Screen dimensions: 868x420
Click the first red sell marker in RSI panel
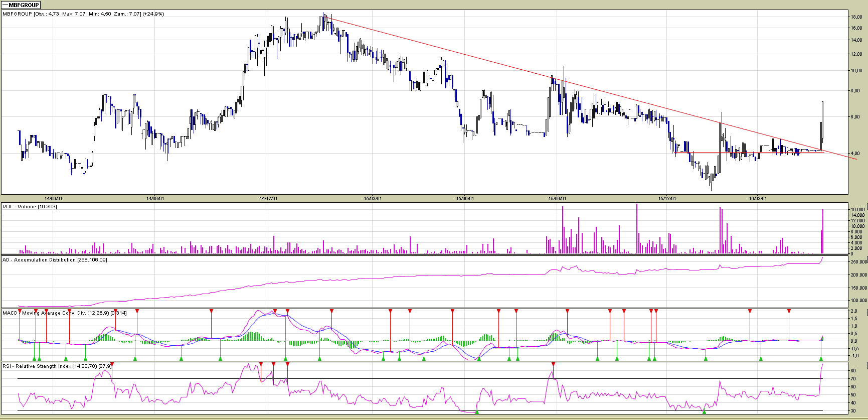pyautogui.click(x=112, y=364)
